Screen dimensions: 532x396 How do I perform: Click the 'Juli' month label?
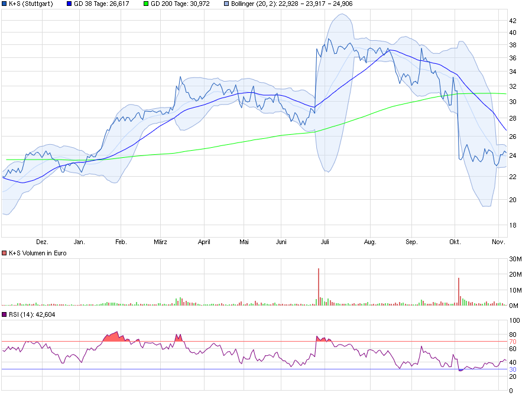(x=325, y=242)
